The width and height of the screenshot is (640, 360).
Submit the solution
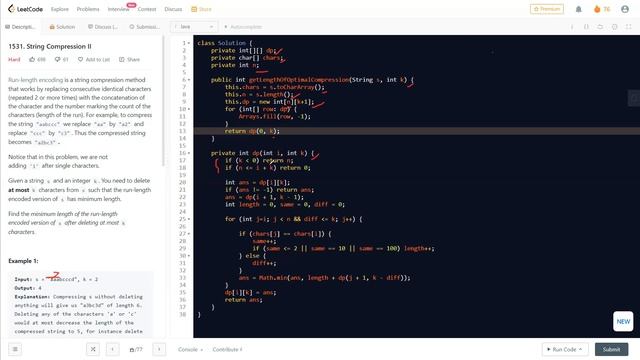tap(611, 349)
